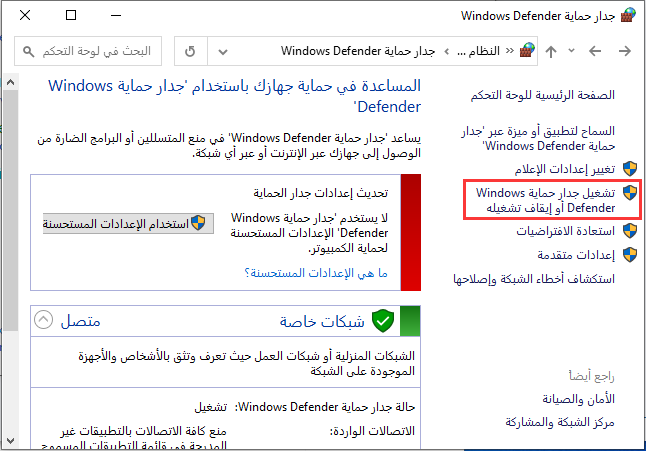Show hidden breadcrumb levels with the double chevron
The width and height of the screenshot is (646, 451).
tap(510, 51)
